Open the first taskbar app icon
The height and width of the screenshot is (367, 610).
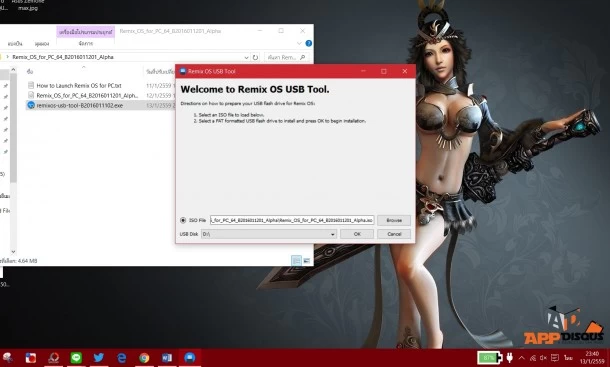tap(8, 357)
